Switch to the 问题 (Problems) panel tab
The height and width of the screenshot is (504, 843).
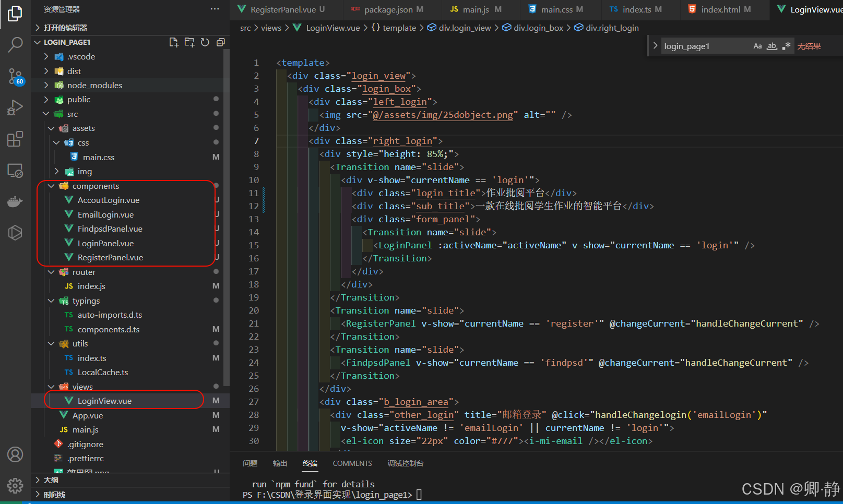pos(250,463)
